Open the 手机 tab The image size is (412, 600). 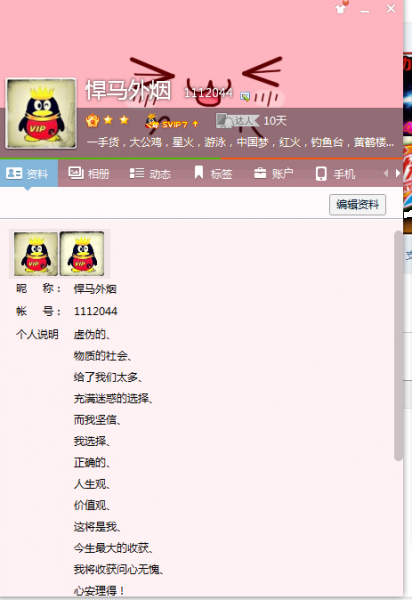(x=335, y=174)
